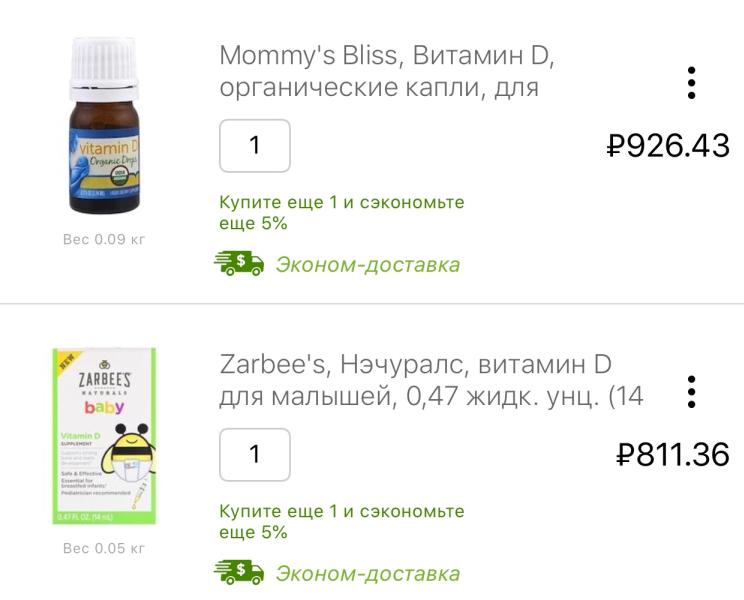744x600 pixels.
Task: Tap the 5% savings offer under Zarbee's
Action: pos(342,521)
